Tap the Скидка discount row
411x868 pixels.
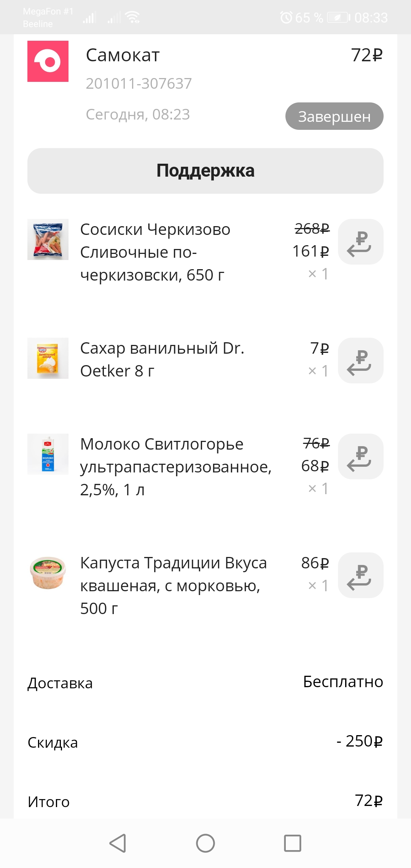[x=205, y=742]
